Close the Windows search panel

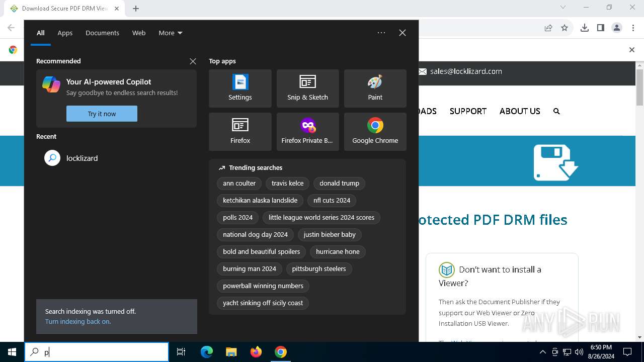tap(403, 33)
